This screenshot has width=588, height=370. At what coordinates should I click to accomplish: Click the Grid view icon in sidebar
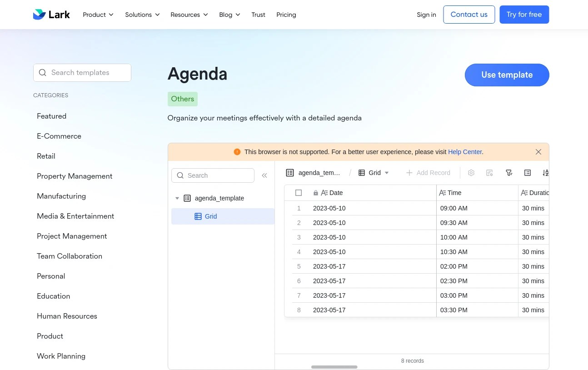click(198, 216)
